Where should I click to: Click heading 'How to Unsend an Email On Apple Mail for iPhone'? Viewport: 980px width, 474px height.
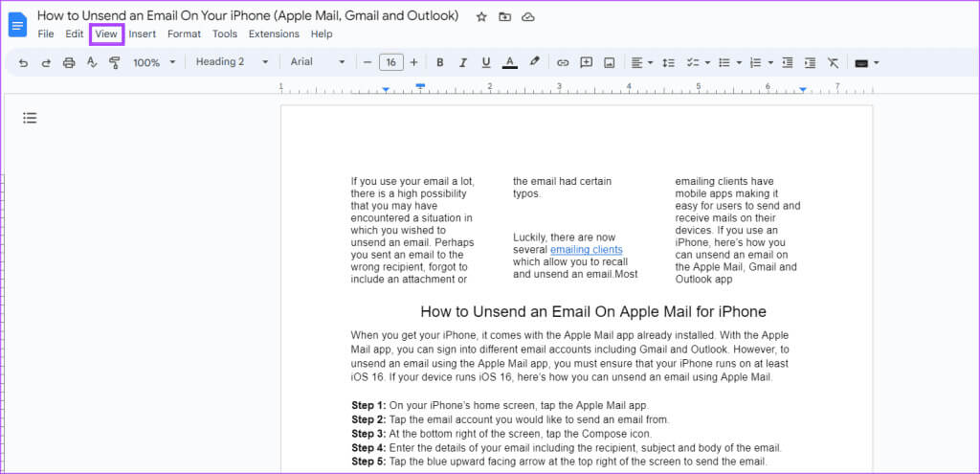pos(593,311)
